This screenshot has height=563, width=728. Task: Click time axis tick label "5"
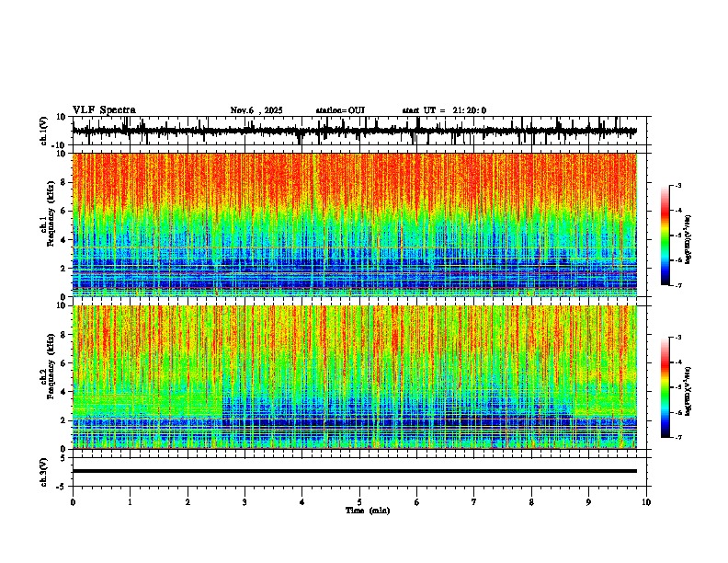(x=359, y=502)
